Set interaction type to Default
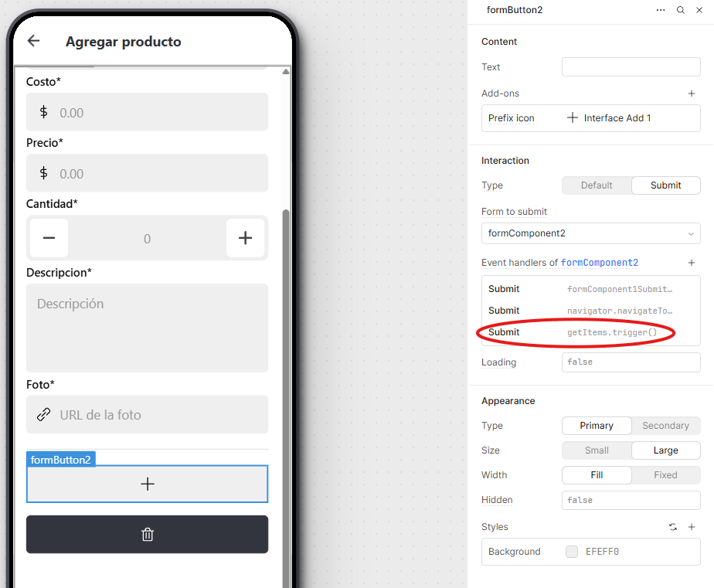Viewport: 714px width, 588px height. (597, 185)
